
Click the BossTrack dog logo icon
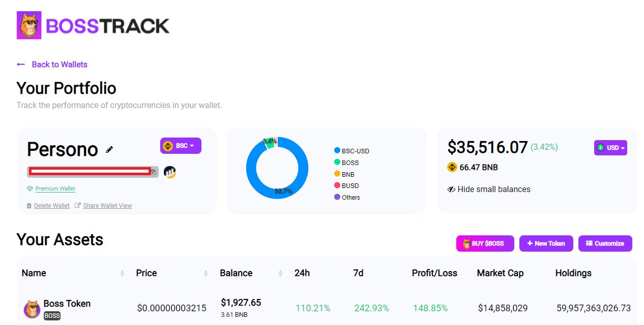(x=29, y=25)
